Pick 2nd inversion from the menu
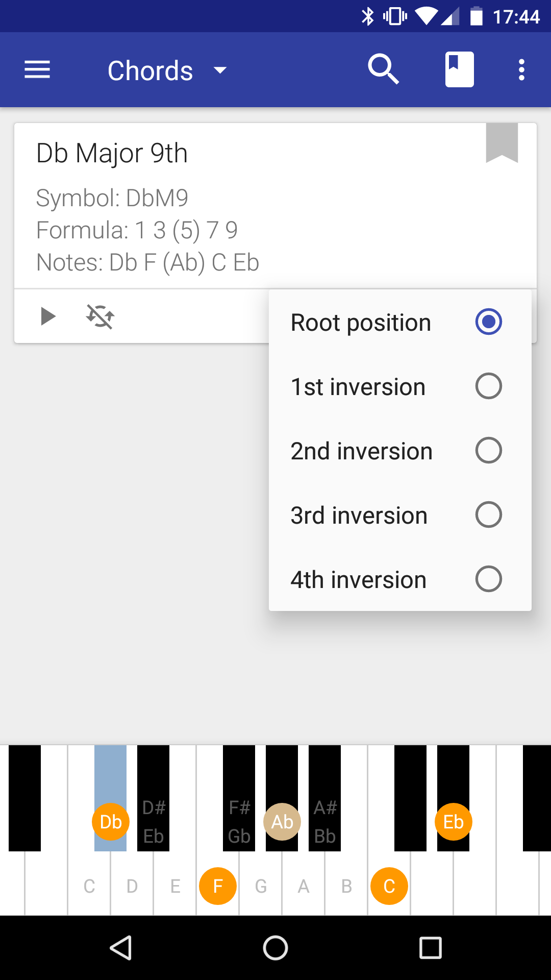 pos(361,451)
